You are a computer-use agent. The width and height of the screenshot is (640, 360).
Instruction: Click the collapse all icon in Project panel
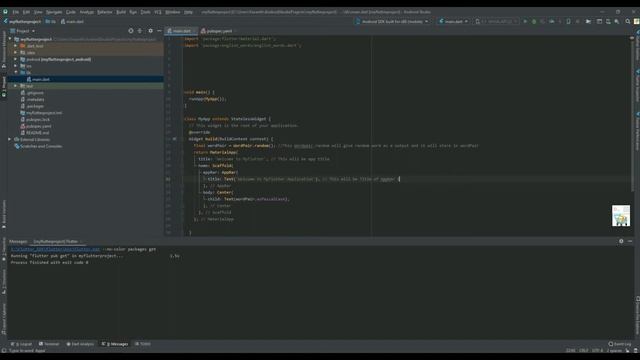click(x=140, y=31)
